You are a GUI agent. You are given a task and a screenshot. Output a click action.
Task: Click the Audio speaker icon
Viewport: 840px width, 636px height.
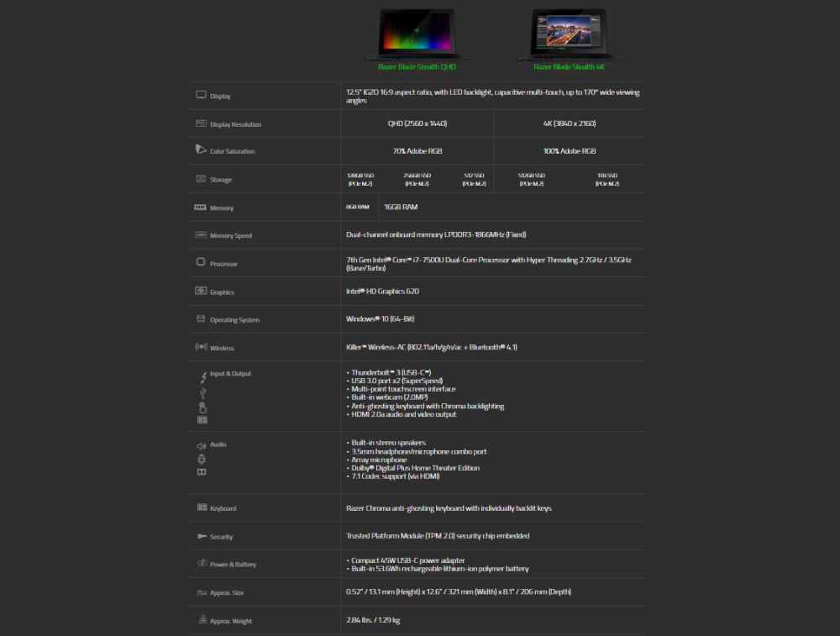(201, 444)
